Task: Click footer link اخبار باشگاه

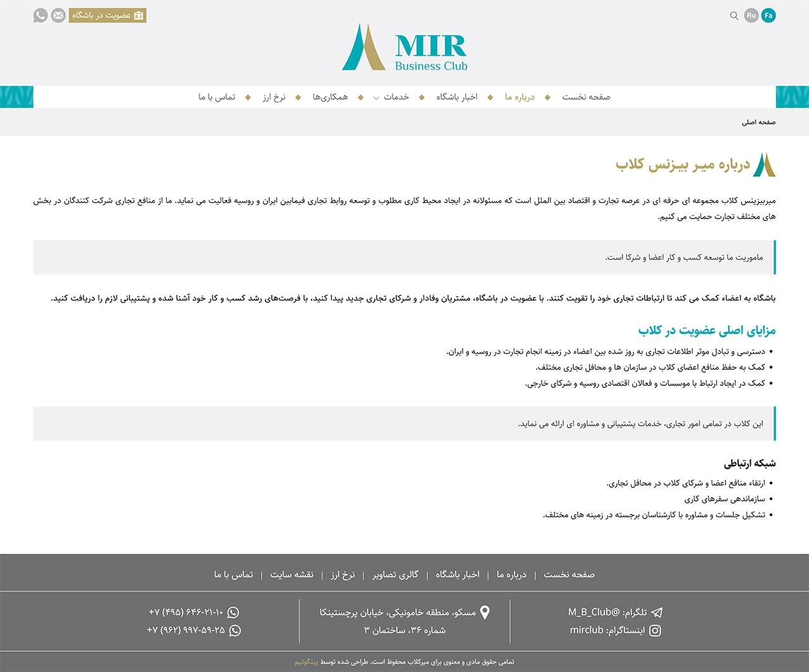Action: [458, 575]
